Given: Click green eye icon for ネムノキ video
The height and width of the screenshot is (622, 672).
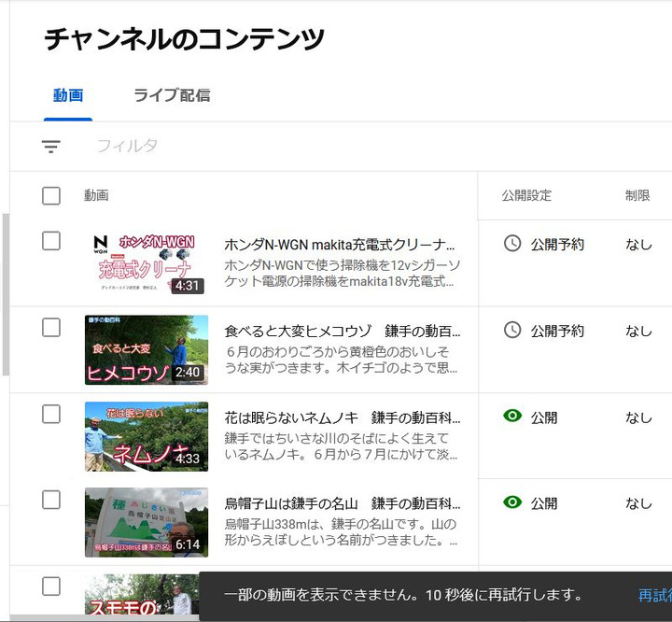Looking at the screenshot, I should 512,417.
